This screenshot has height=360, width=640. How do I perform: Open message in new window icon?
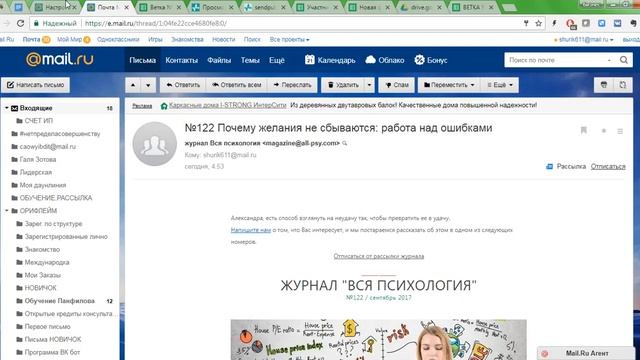622,85
